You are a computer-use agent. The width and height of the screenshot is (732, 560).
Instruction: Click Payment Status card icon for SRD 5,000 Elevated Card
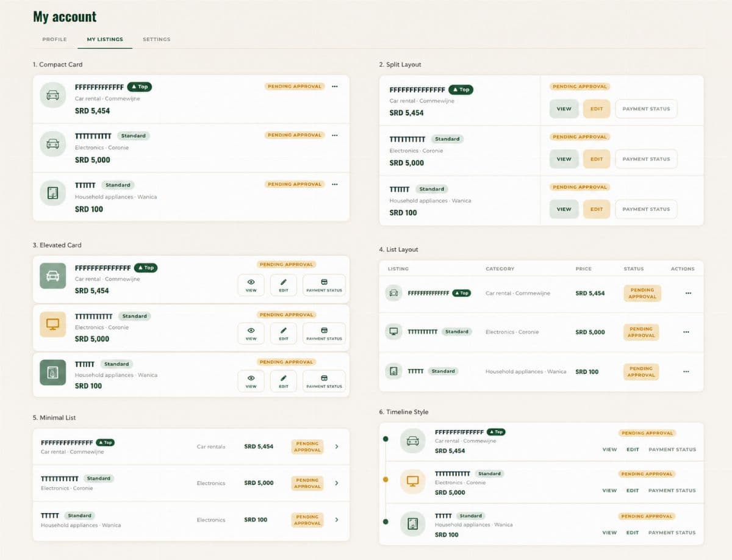coord(324,330)
